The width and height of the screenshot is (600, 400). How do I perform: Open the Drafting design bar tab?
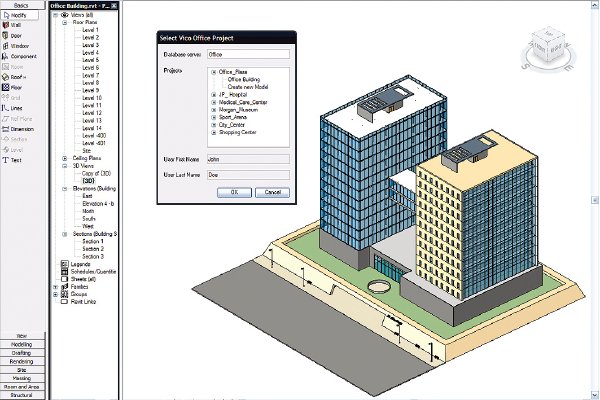pos(22,353)
